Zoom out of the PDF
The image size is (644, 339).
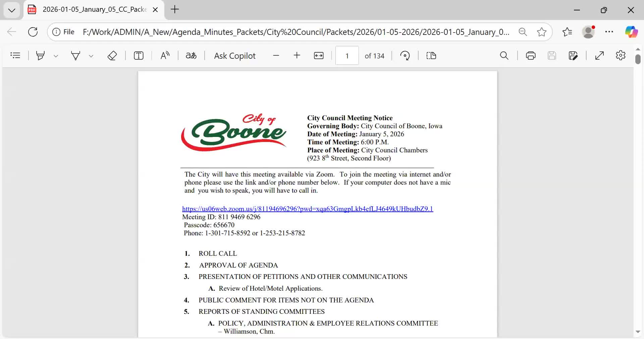[x=276, y=55]
